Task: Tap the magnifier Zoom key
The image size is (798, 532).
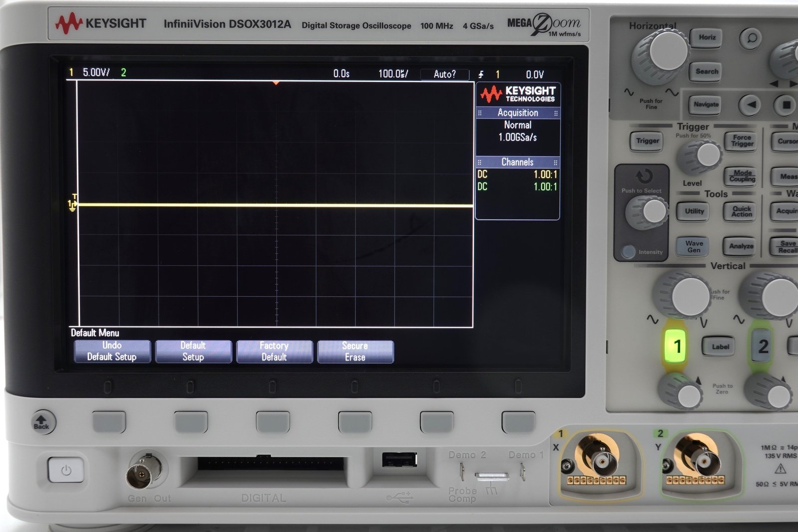Action: point(751,38)
